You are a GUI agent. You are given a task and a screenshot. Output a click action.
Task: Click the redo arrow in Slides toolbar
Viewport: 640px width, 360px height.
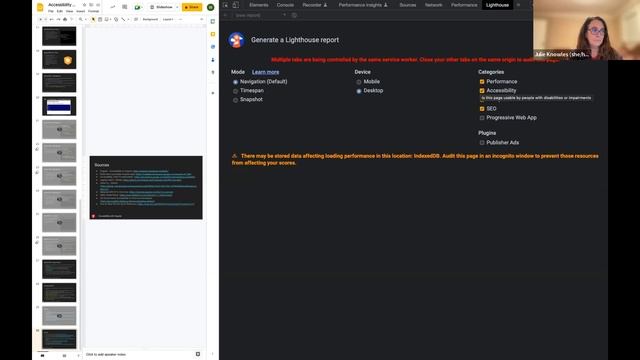(x=58, y=19)
